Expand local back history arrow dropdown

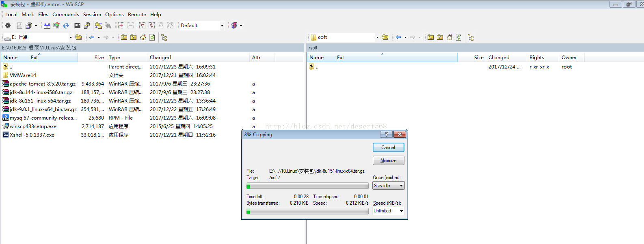pos(99,37)
